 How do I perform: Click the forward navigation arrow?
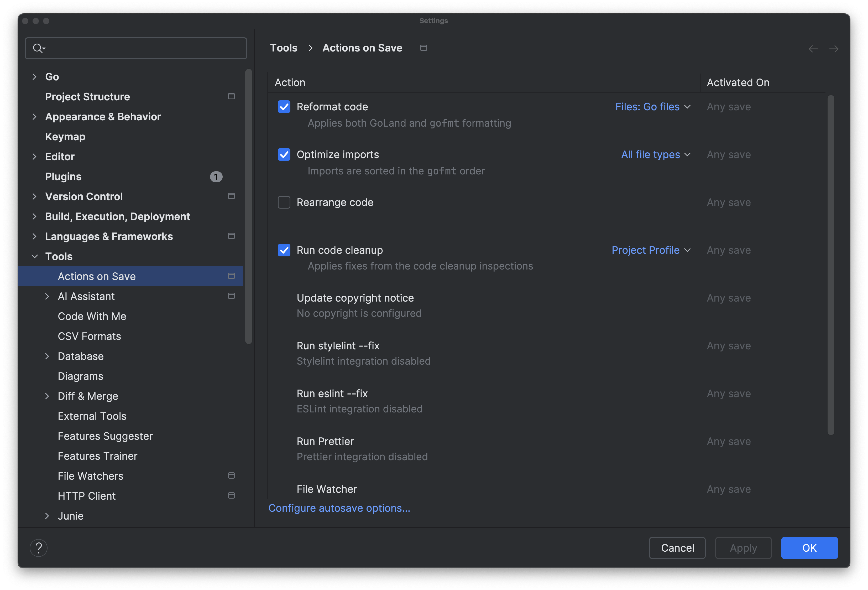pyautogui.click(x=834, y=48)
